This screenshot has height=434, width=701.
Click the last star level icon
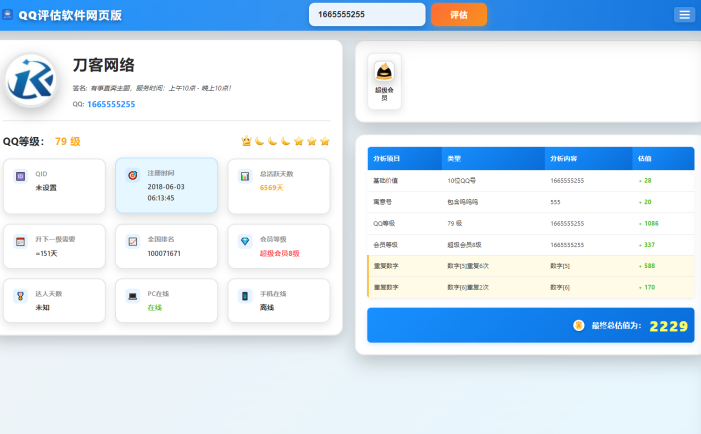pyautogui.click(x=325, y=141)
